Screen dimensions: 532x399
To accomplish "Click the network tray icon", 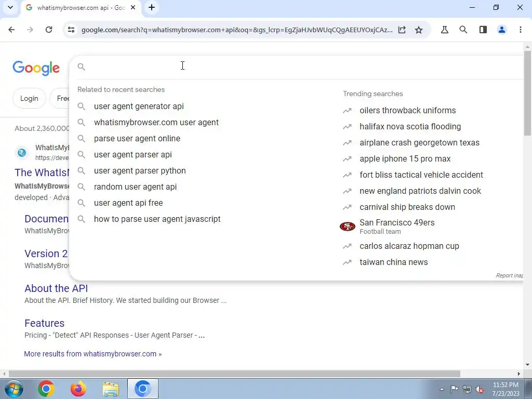I will click(x=467, y=390).
